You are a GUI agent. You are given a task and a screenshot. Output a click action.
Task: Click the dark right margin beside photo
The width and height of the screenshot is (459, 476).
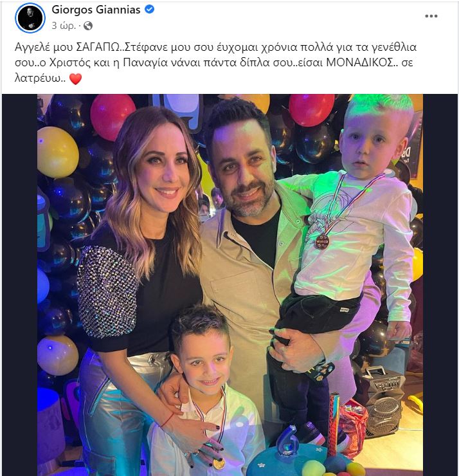click(x=440, y=285)
